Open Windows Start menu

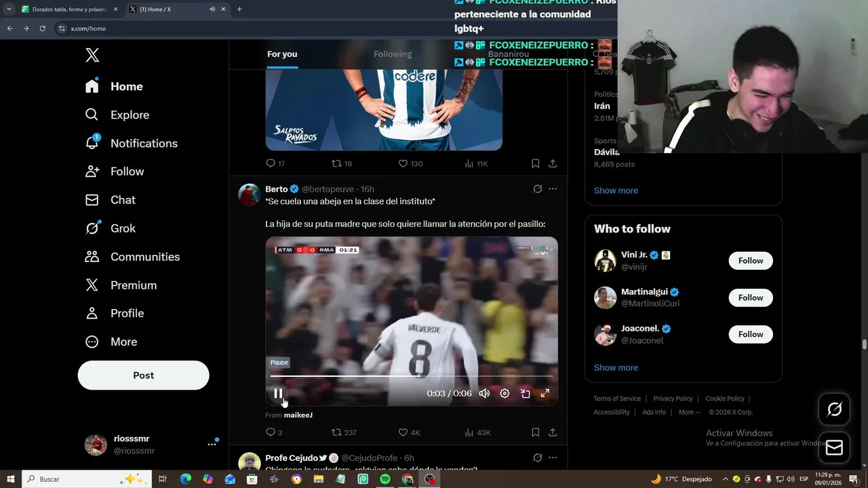click(10, 479)
